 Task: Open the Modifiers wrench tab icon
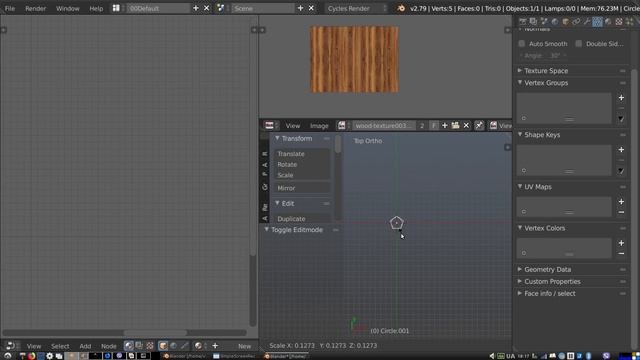click(587, 22)
